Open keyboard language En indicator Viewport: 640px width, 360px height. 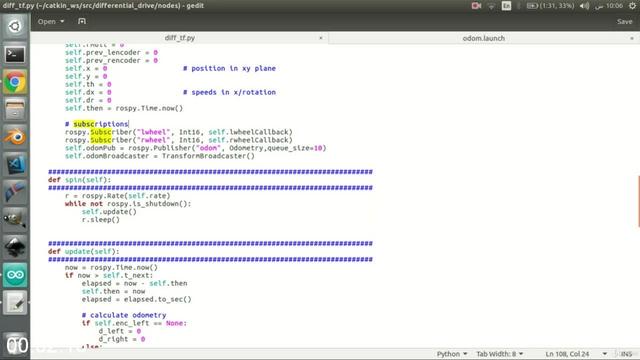click(x=506, y=6)
